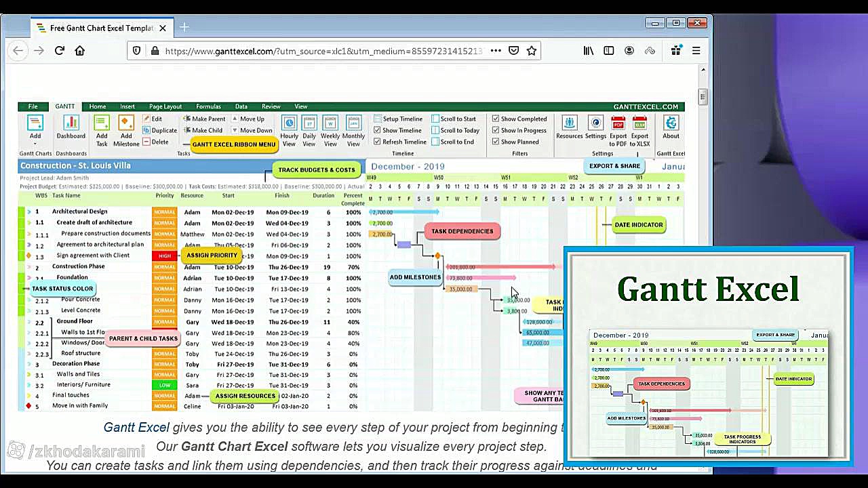Open the browser page actions ellipsis menu
Screen dimensions: 868x488
(496, 51)
